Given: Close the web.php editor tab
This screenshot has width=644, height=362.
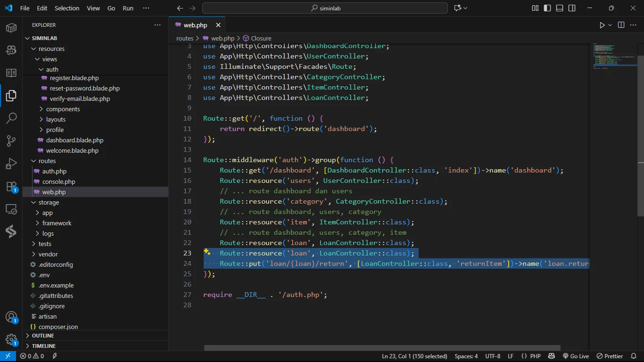Looking at the screenshot, I should coord(218,25).
